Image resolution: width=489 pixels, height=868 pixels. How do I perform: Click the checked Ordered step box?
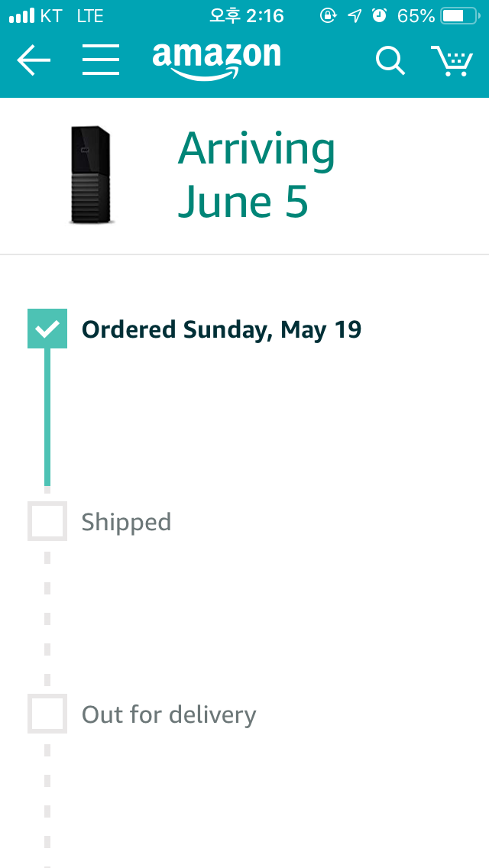47,329
